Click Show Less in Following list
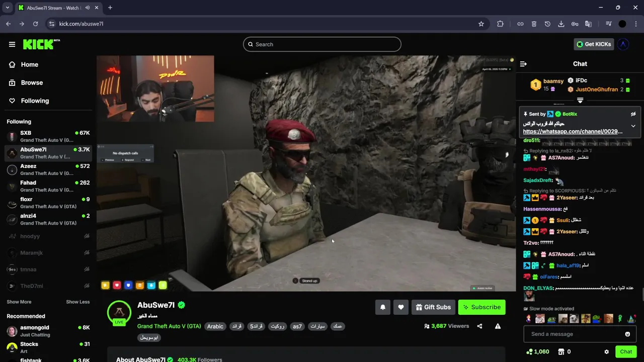644x362 pixels. coord(78,302)
